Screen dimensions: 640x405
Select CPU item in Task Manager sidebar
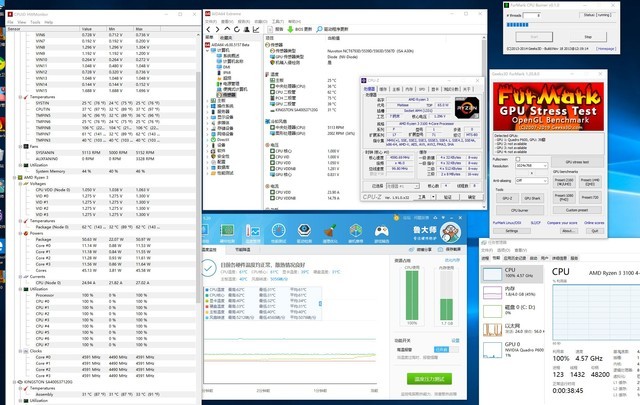[513, 273]
